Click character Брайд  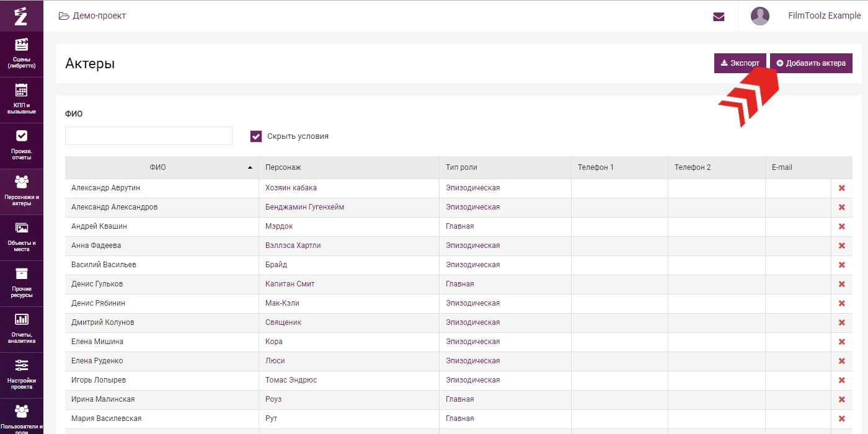click(276, 265)
